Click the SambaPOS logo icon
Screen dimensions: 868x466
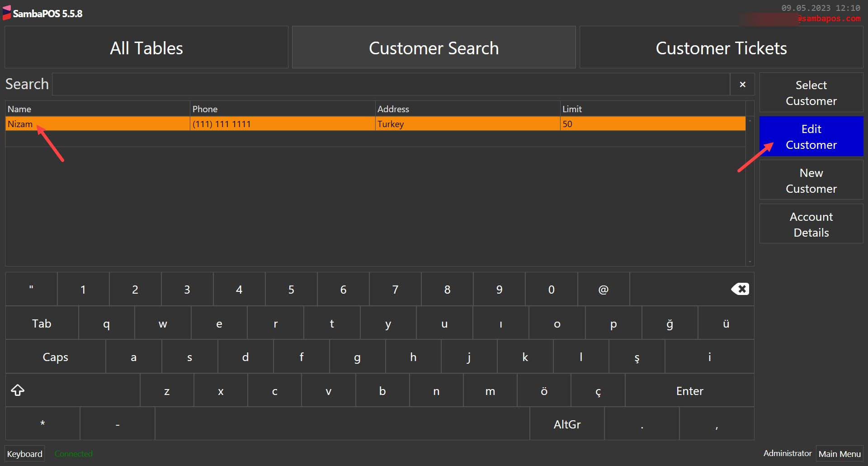[x=6, y=12]
